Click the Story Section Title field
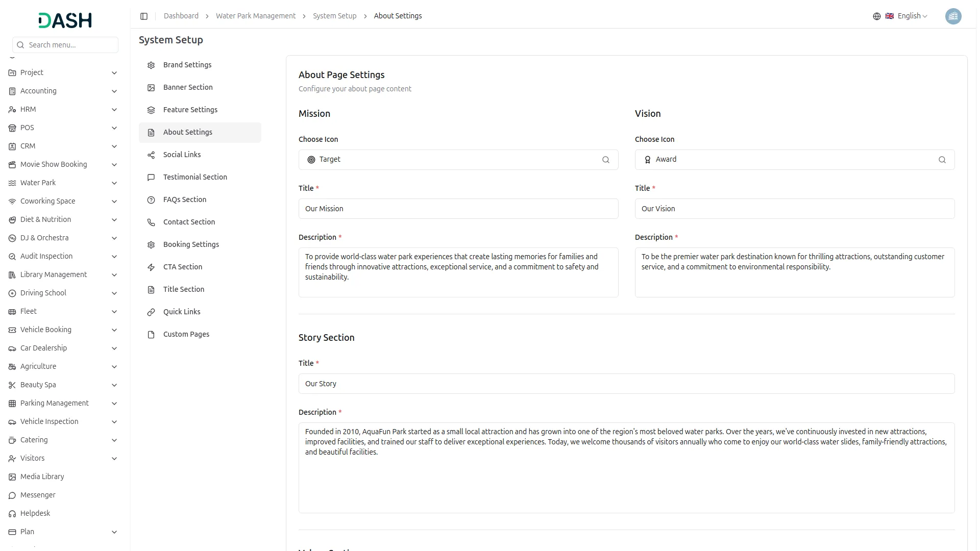980x551 pixels. point(626,384)
